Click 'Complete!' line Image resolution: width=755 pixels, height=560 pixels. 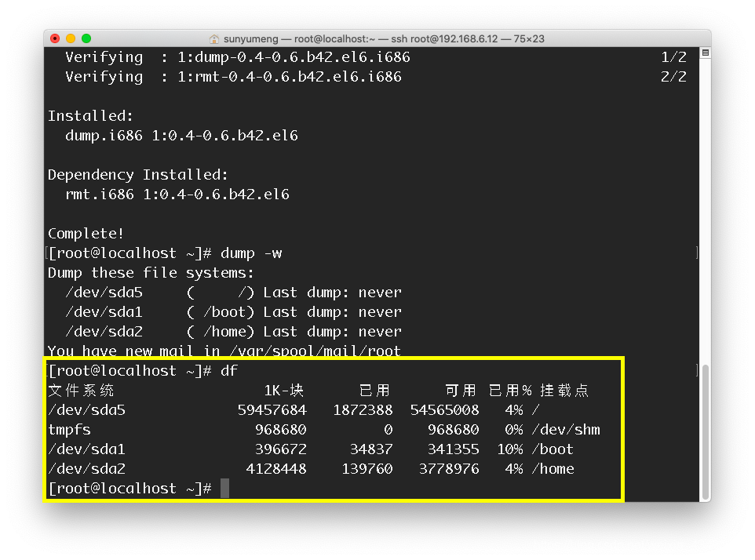[86, 234]
